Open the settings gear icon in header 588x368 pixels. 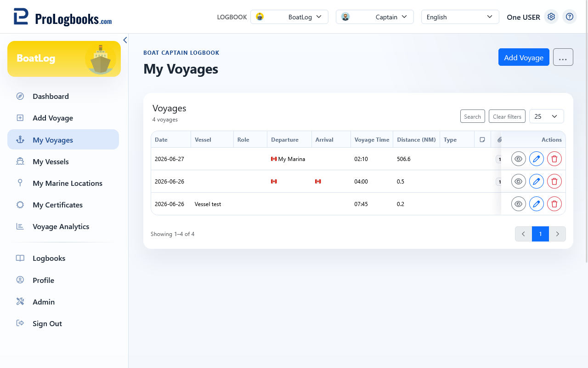coord(551,17)
